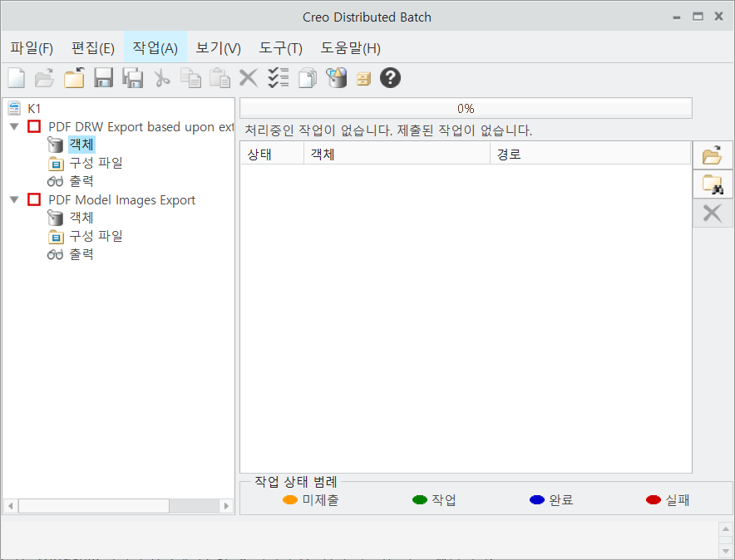Click the checklist lines icon
Viewport: 735px width, 560px height.
pos(279,78)
